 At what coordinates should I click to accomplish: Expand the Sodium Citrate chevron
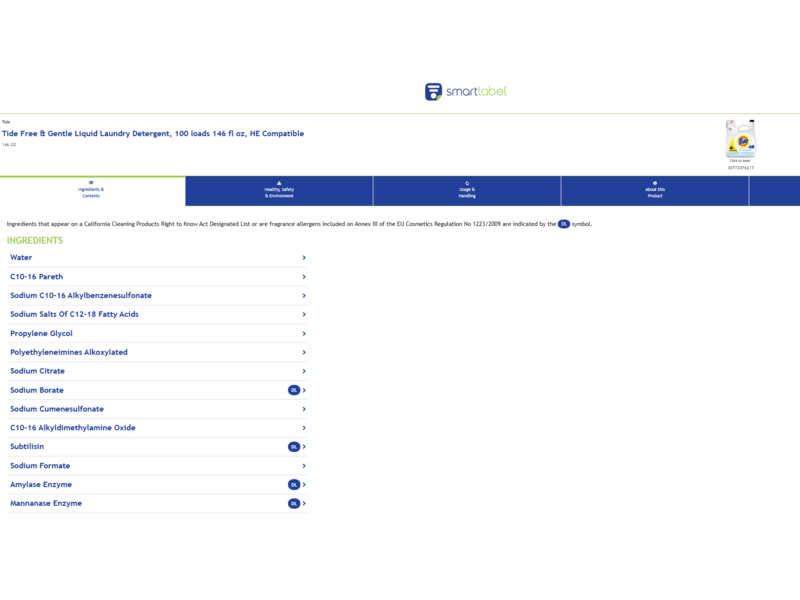coord(304,371)
